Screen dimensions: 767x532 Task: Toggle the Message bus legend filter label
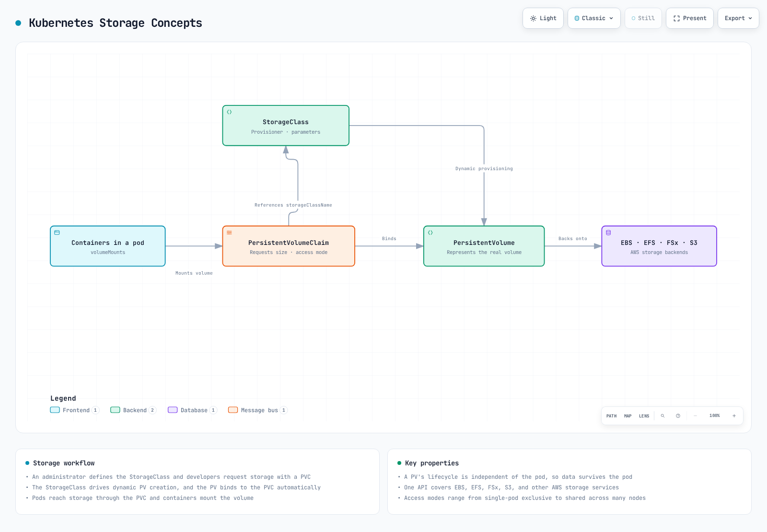(259, 410)
